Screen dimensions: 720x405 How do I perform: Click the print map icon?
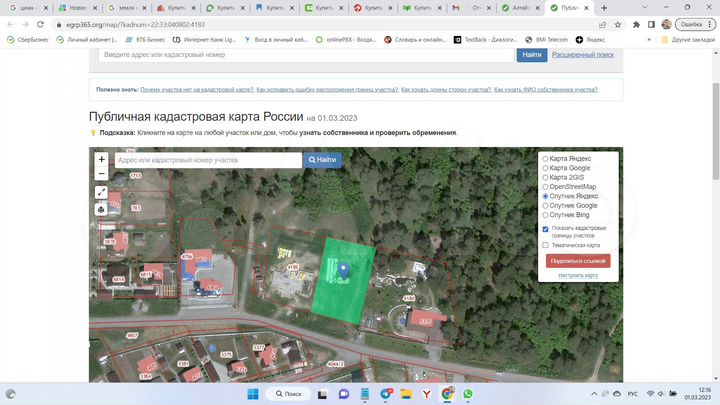101,209
